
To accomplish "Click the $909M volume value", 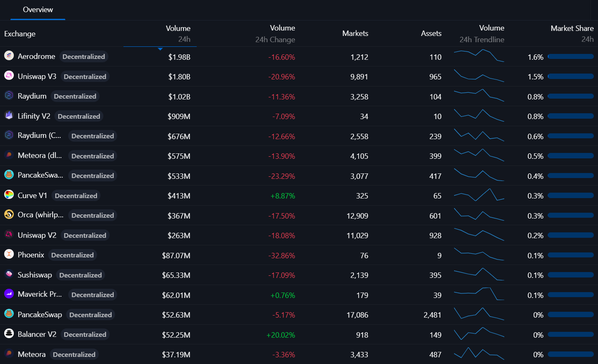I will (x=179, y=117).
